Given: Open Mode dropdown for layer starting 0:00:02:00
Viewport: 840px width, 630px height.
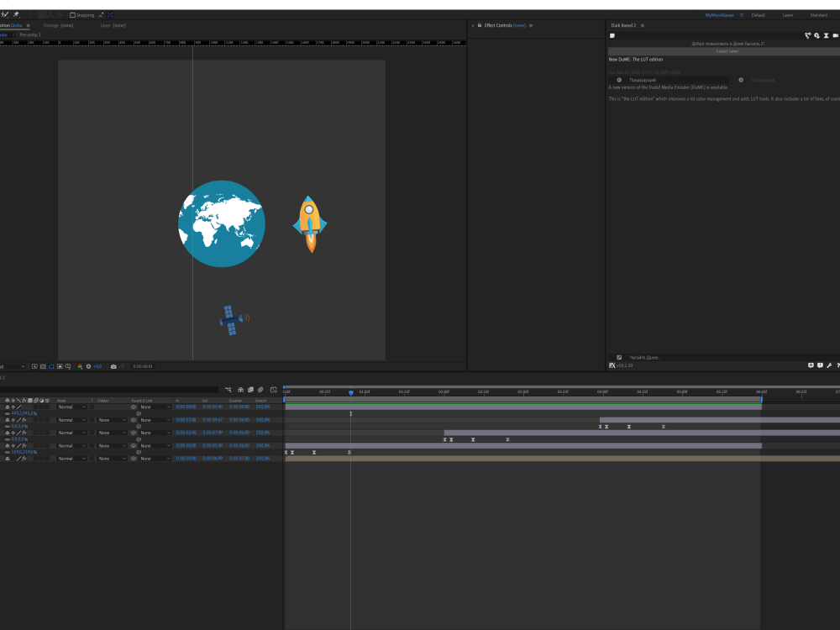Looking at the screenshot, I should click(x=71, y=433).
